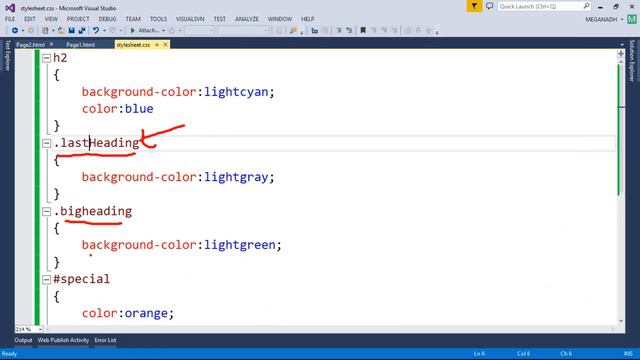Open the EDIT menu

(30, 19)
